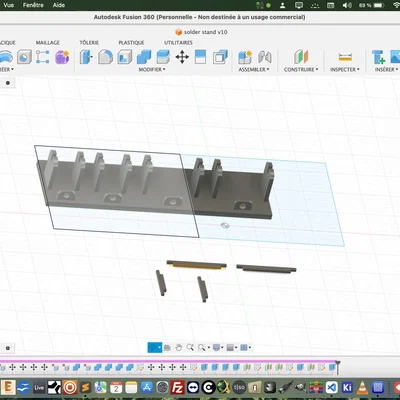This screenshot has height=400, width=400.
Task: Select the Press Pull tool in Modifier
Action: 86,57
